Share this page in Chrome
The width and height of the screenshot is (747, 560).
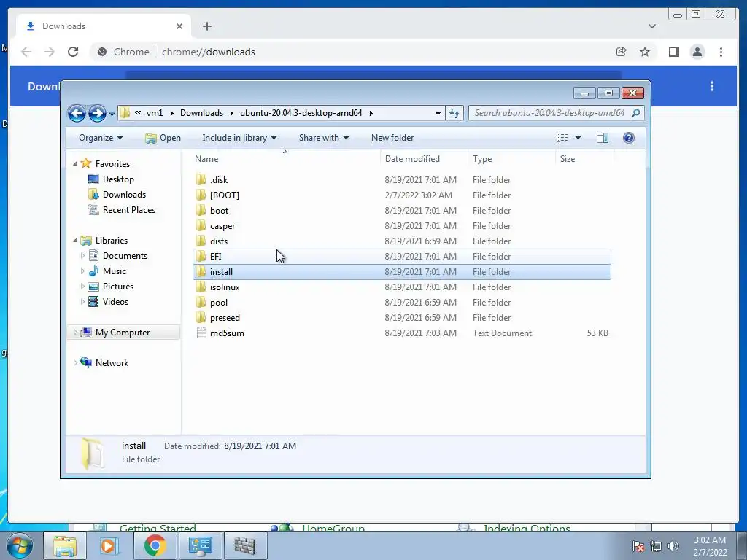(621, 52)
